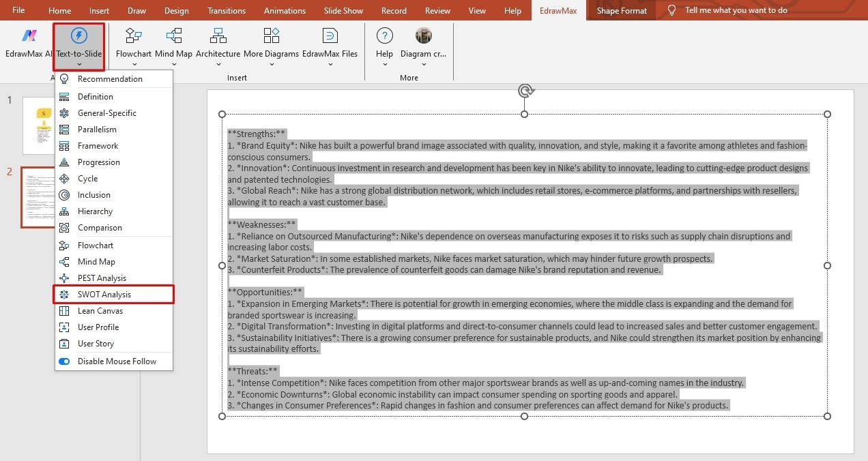
Task: Switch to the Animations tab
Action: click(285, 11)
